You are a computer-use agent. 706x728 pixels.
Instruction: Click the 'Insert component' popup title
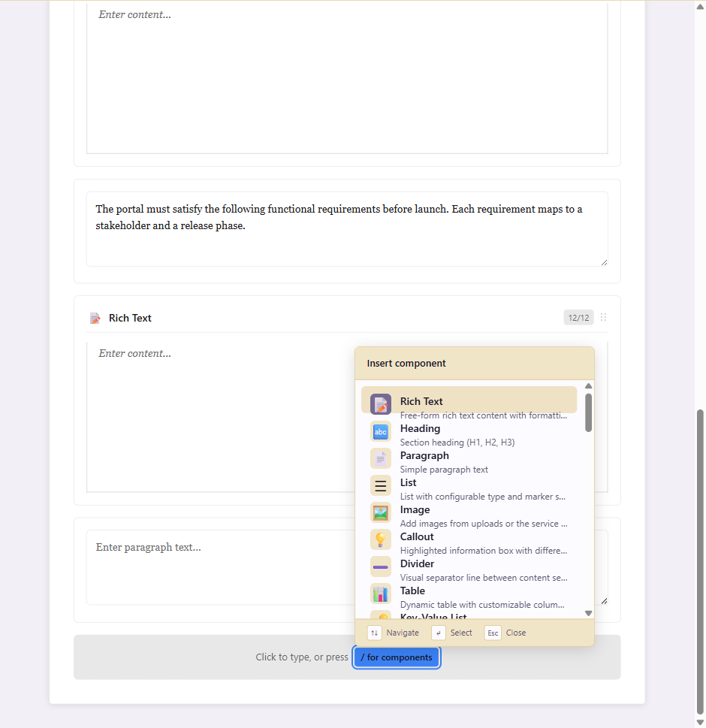point(406,363)
